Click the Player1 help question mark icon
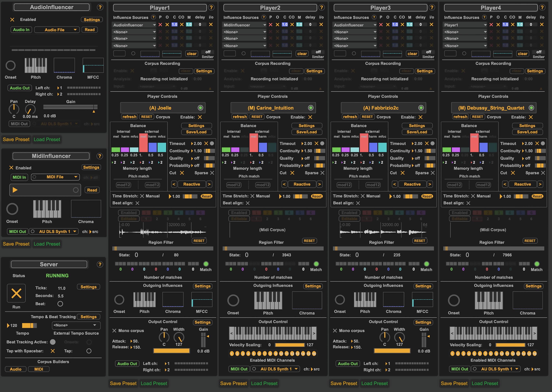Image resolution: width=552 pixels, height=392 pixels. (211, 8)
